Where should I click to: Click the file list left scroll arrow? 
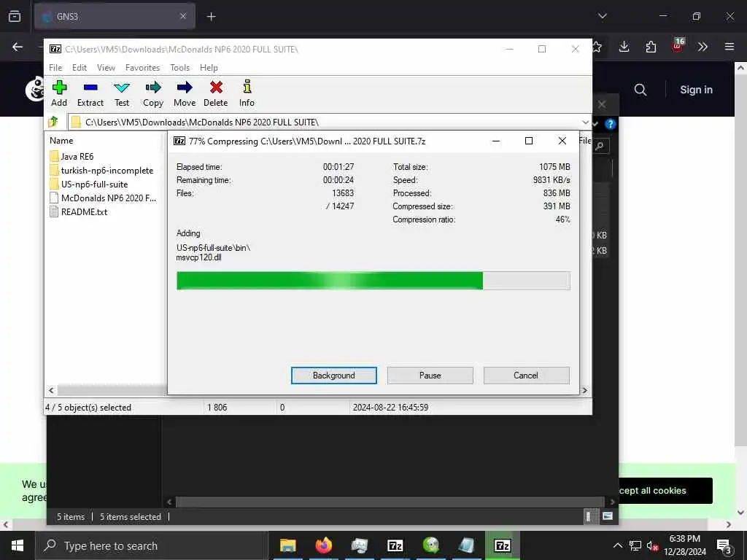[x=52, y=391]
